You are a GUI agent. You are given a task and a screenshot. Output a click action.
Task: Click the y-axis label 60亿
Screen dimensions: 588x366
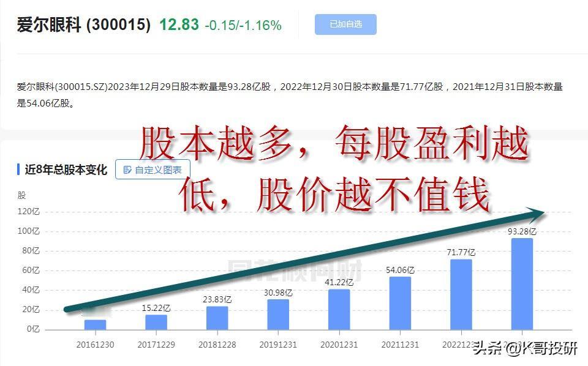point(31,270)
